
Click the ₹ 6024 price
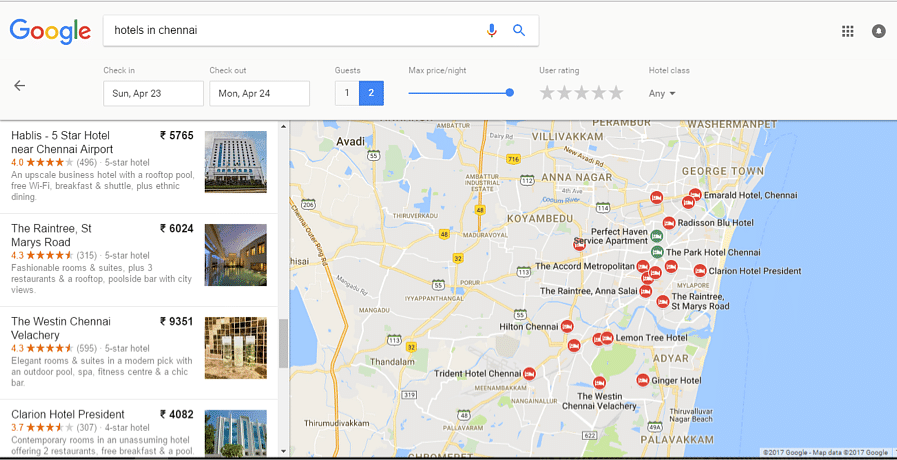point(177,228)
